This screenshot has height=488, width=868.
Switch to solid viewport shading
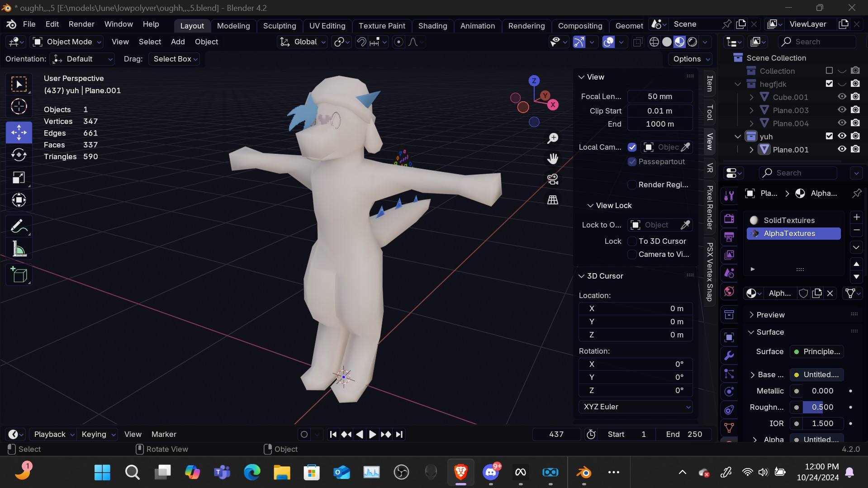(667, 42)
